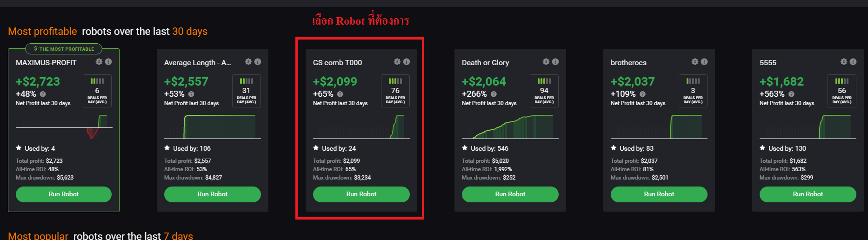Click the question mark next to +266% ROI
Image resolution: width=868 pixels, height=240 pixels.
point(494,94)
